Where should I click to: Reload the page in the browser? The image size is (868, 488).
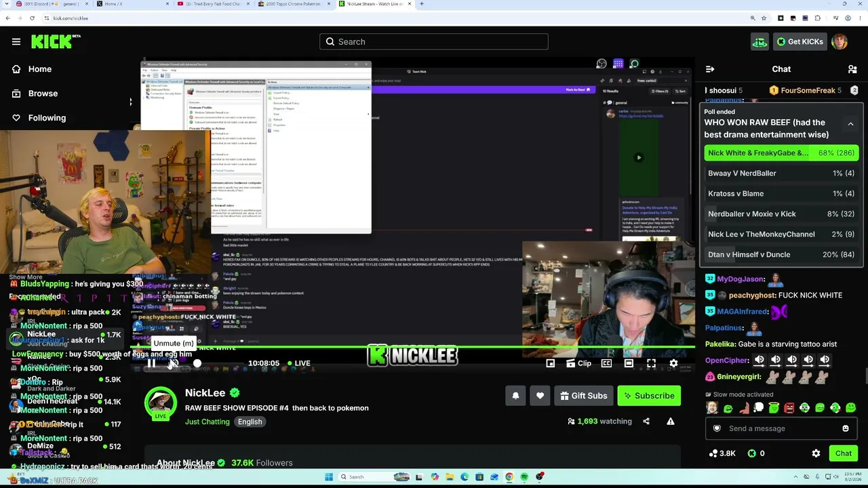click(32, 18)
